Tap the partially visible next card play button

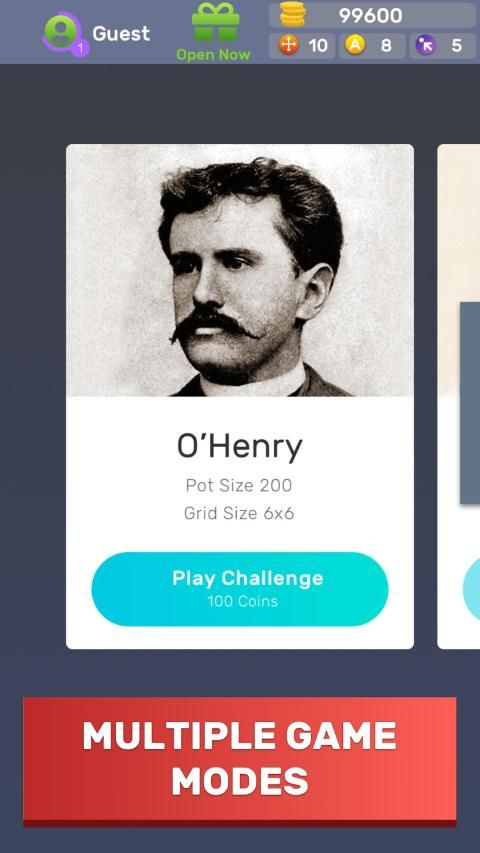(471, 589)
